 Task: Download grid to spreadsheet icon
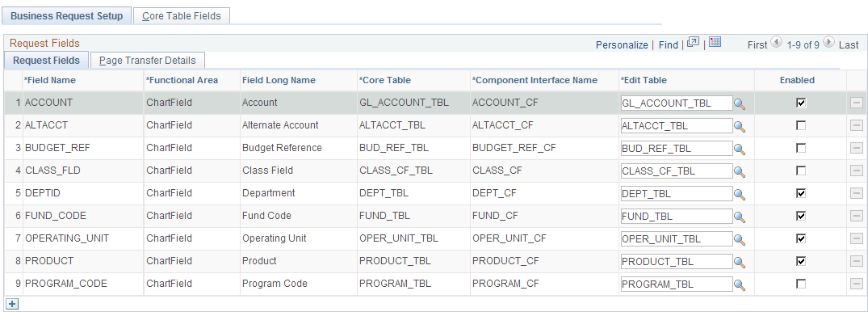[x=715, y=42]
